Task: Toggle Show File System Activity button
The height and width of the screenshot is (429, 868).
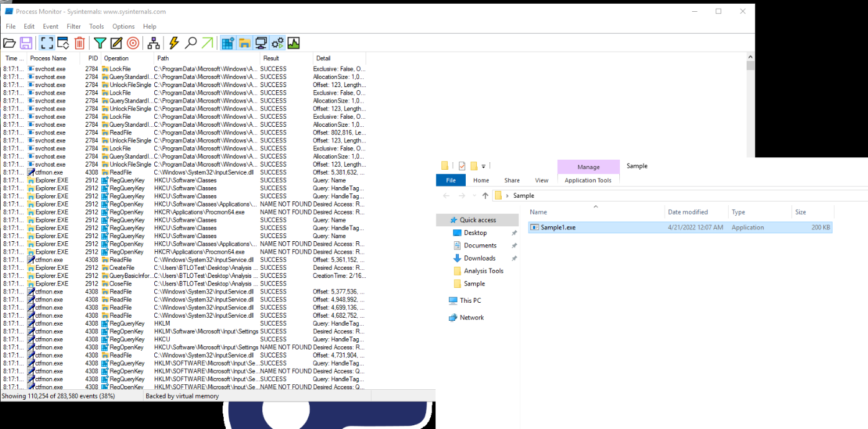Action: point(244,43)
